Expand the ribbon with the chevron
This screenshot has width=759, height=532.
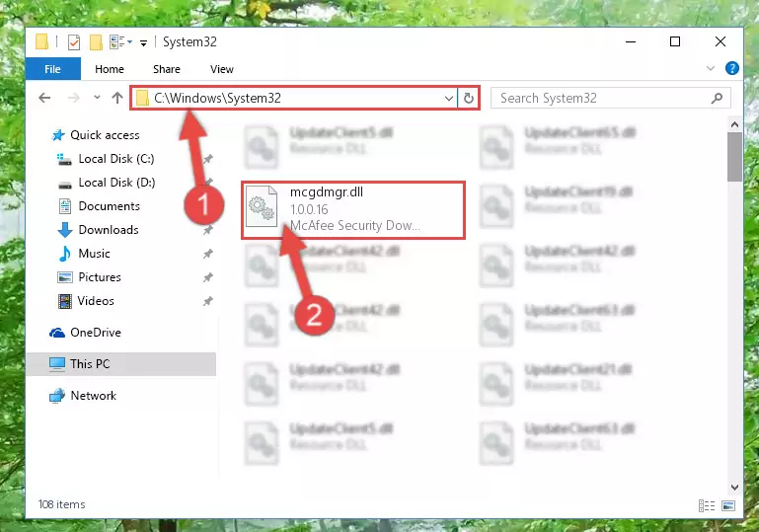pyautogui.click(x=710, y=68)
